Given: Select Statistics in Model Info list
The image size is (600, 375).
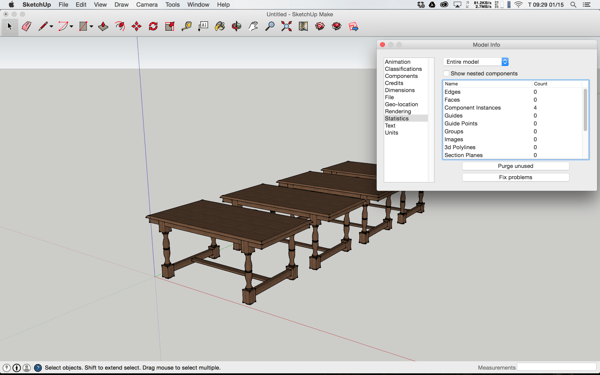Looking at the screenshot, I should click(x=406, y=118).
